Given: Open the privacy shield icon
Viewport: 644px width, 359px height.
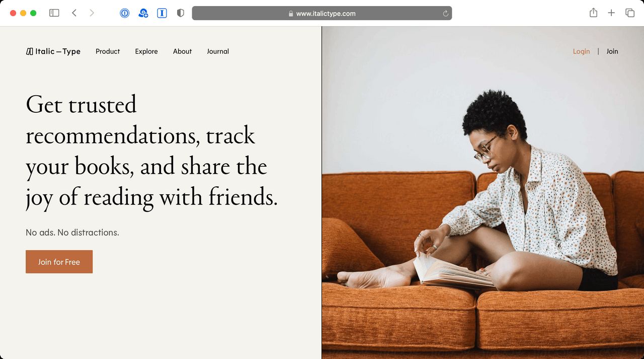Looking at the screenshot, I should pos(181,13).
